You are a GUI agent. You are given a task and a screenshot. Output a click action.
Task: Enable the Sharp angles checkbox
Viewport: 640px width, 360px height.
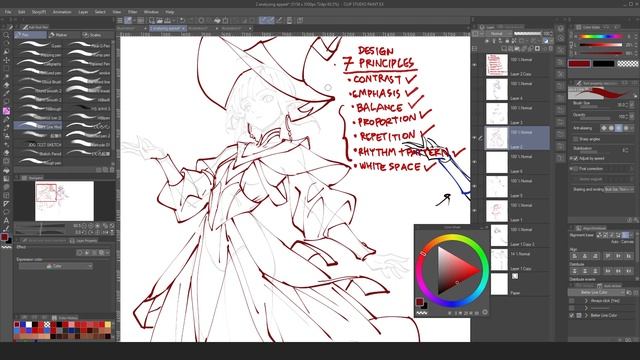[576, 139]
